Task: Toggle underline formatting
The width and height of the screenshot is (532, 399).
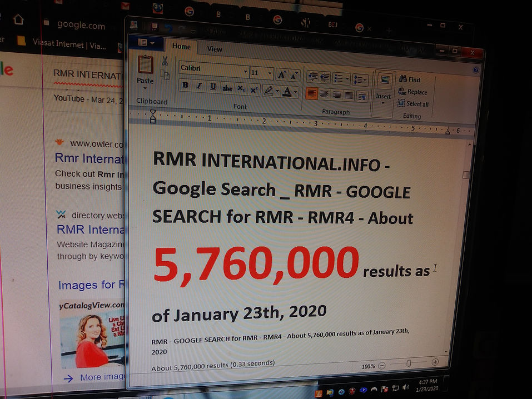Action: pyautogui.click(x=213, y=87)
